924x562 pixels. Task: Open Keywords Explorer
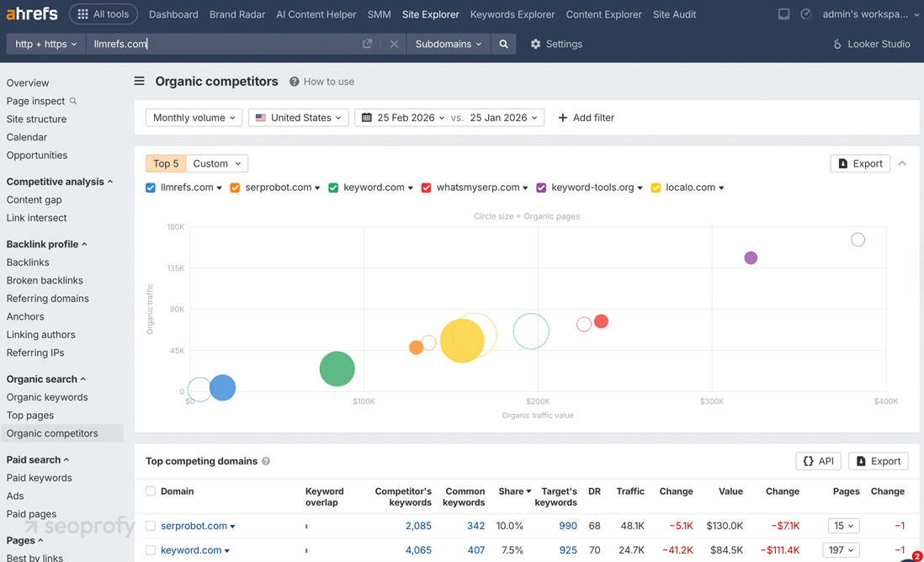512,14
